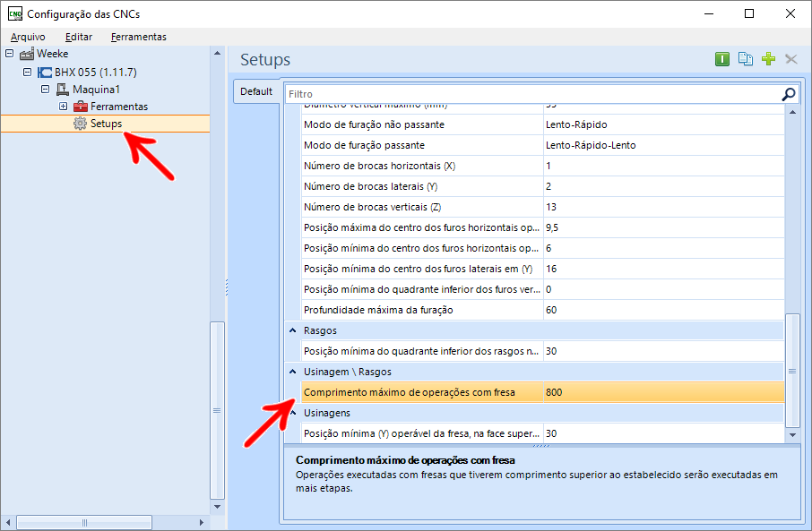Collapse the Usinagem \ Rasgos section
The image size is (812, 531).
[x=292, y=372]
